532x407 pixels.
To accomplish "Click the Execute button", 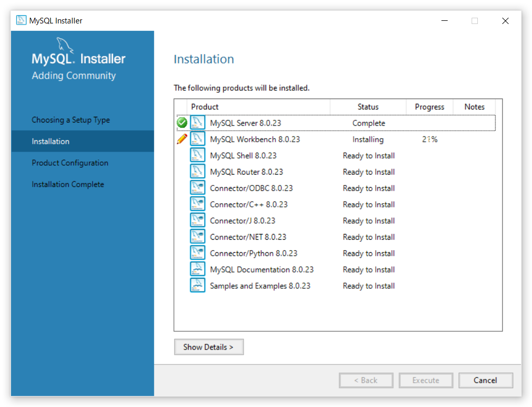I will click(x=426, y=380).
